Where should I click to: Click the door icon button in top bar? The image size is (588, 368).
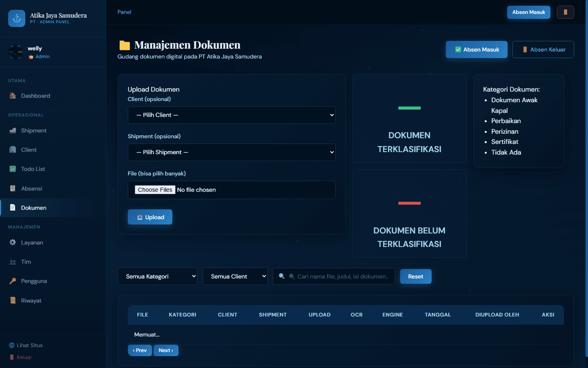(566, 12)
